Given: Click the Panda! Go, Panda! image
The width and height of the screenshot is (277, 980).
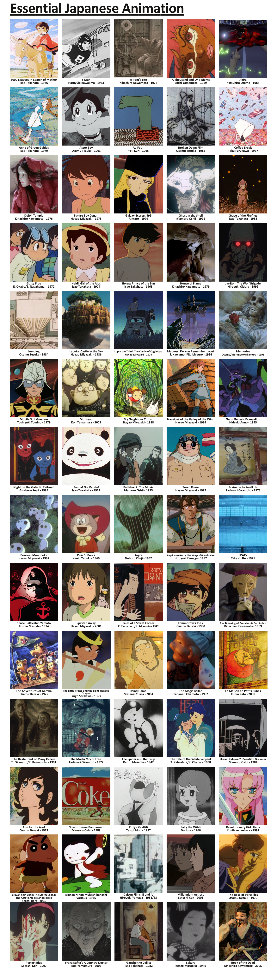Looking at the screenshot, I should click(x=86, y=456).
